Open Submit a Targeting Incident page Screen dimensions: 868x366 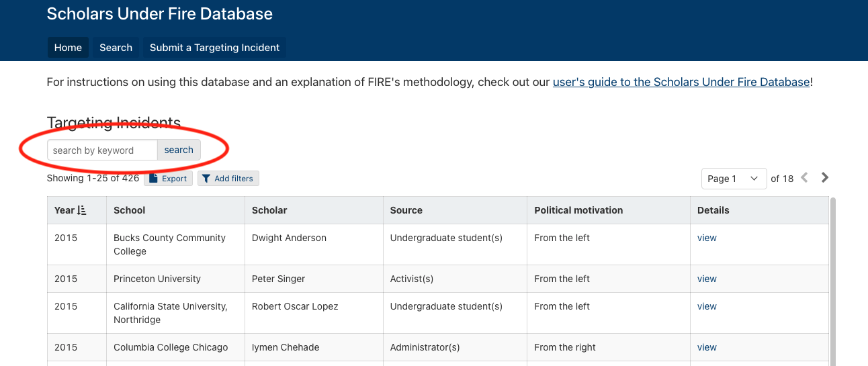pyautogui.click(x=214, y=48)
